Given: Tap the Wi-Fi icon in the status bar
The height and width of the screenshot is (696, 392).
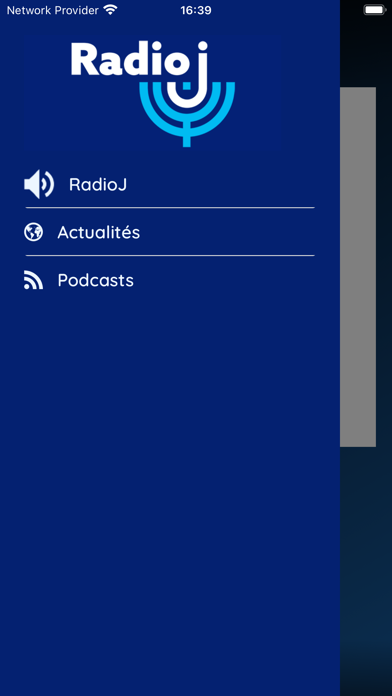Looking at the screenshot, I should tap(110, 10).
